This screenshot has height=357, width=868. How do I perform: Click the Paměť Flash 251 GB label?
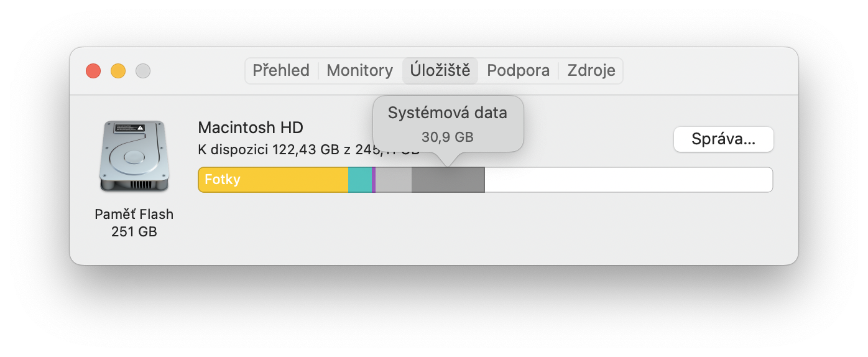134,223
